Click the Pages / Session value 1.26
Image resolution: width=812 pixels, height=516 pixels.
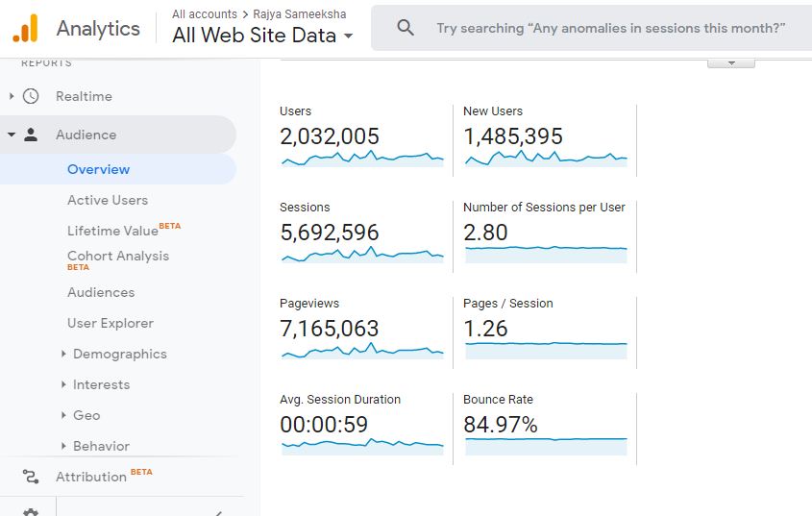pos(485,329)
